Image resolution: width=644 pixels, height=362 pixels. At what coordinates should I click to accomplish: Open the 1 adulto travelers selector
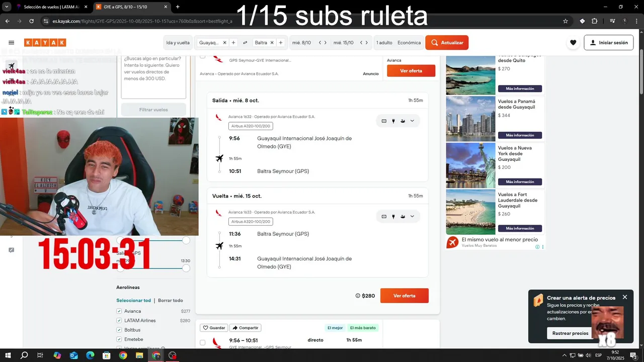pyautogui.click(x=384, y=43)
